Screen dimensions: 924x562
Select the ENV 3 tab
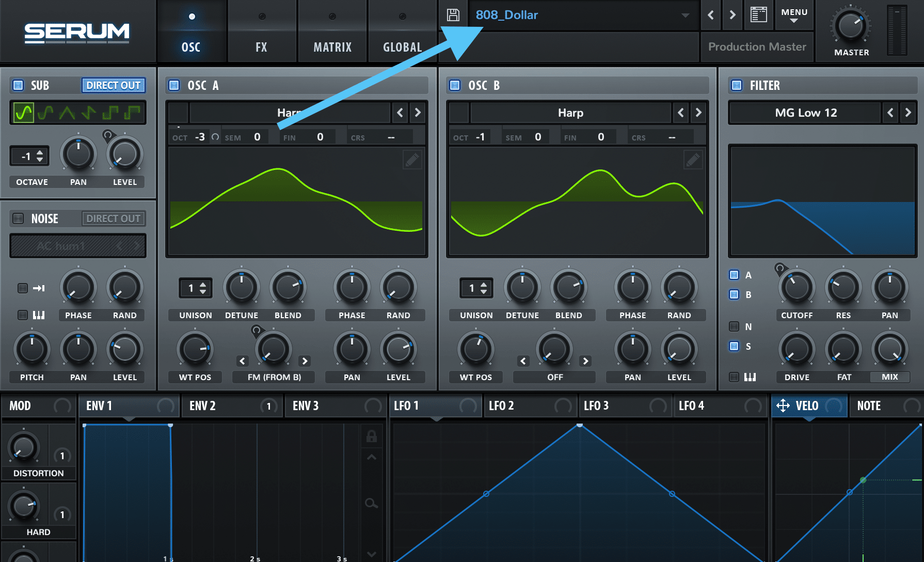(336, 406)
